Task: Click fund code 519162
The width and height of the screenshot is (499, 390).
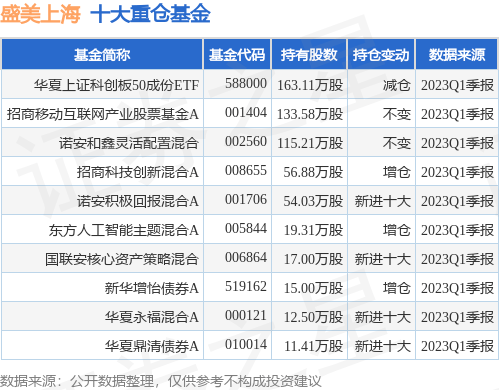Action: (246, 287)
